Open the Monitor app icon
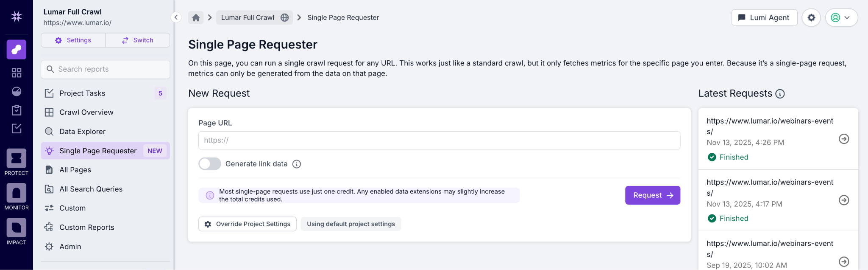The image size is (868, 270). coord(16,194)
